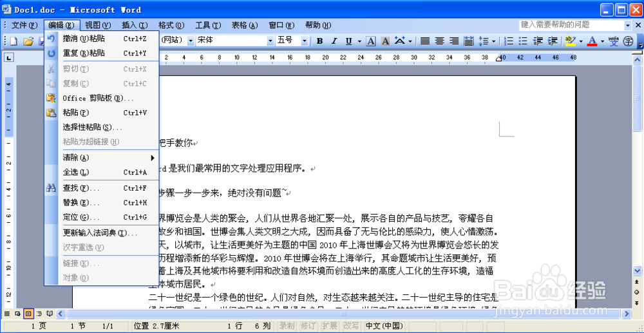Choose 全选(L) menu item
The width and height of the screenshot is (644, 333).
pos(102,172)
